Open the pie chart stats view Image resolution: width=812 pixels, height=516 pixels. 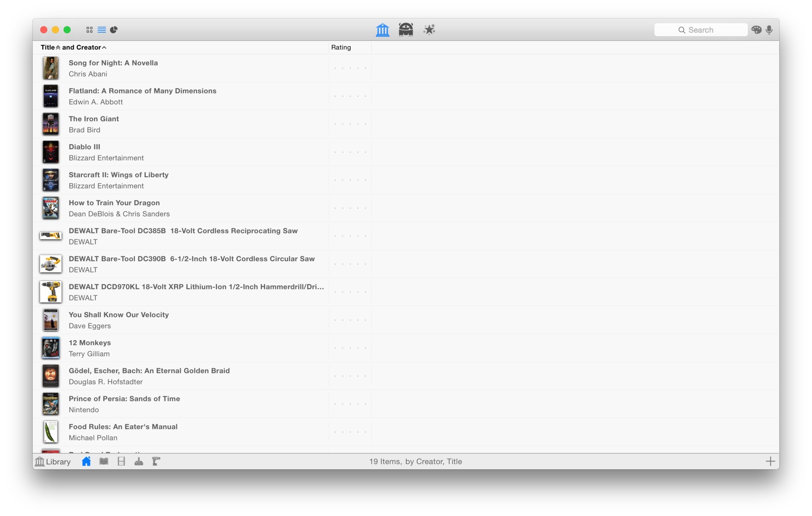pos(114,30)
